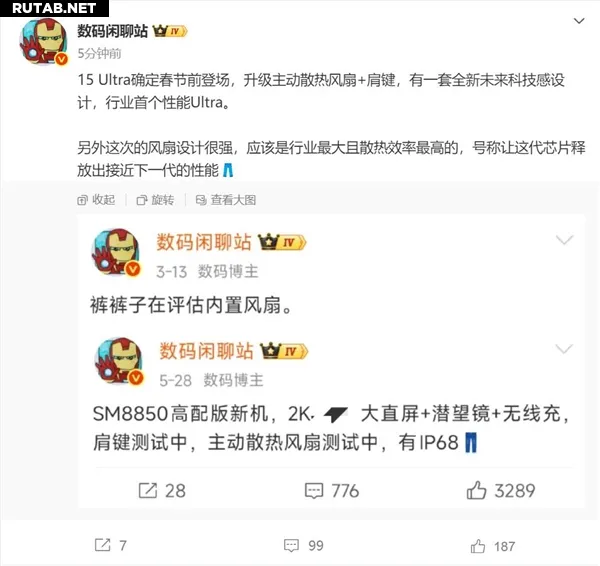The image size is (600, 566).
Task: Open comments icon showing 776
Action: pos(331,490)
